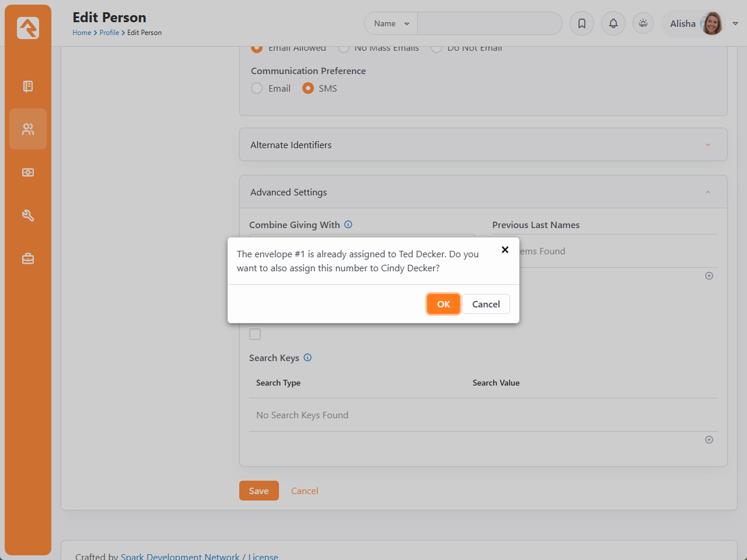The height and width of the screenshot is (560, 747).
Task: Go to Home breadcrumb link
Action: click(82, 33)
